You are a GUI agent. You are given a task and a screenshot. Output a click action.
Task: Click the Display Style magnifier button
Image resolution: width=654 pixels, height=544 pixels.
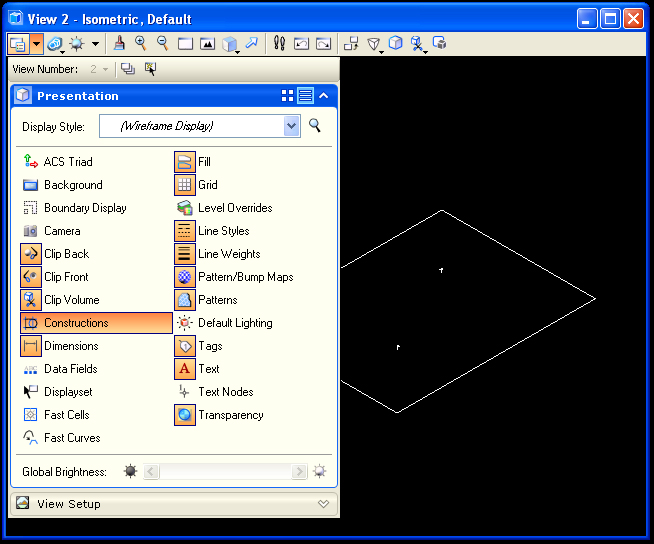point(315,126)
